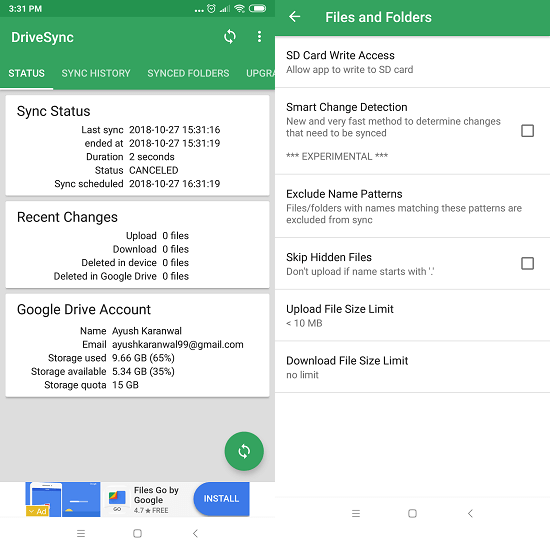The width and height of the screenshot is (551, 550).
Task: Tap the Files Go by Google ad title
Action: [x=156, y=495]
